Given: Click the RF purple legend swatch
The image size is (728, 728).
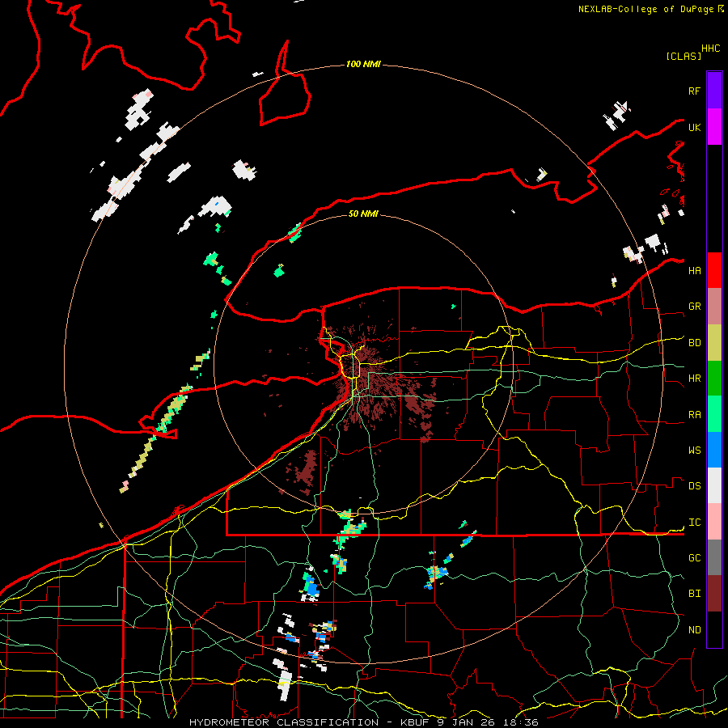Looking at the screenshot, I should pyautogui.click(x=714, y=91).
